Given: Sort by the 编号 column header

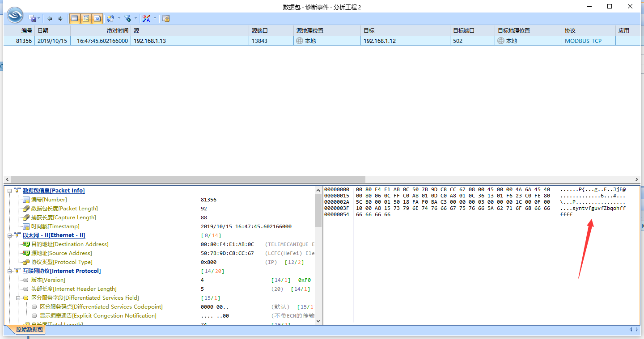Looking at the screenshot, I should pos(19,31).
